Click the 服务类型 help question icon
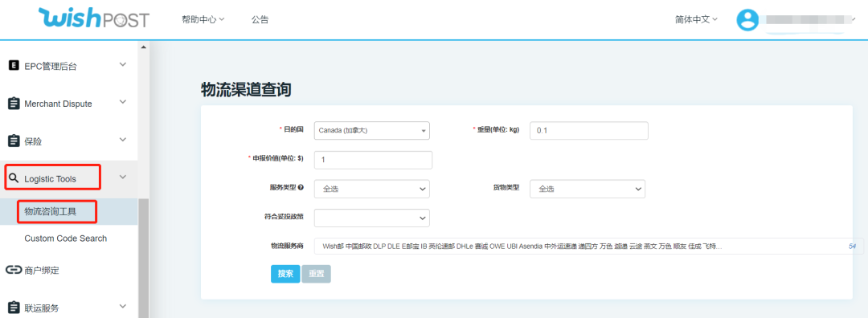This screenshot has height=318, width=868. tap(301, 187)
